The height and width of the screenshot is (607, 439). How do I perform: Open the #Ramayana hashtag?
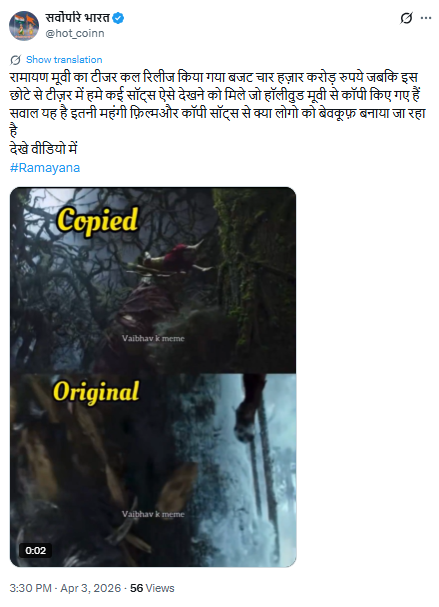click(45, 168)
